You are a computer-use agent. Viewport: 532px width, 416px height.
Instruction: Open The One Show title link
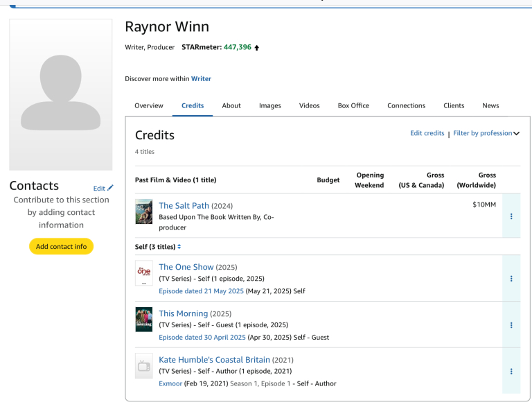pos(186,267)
